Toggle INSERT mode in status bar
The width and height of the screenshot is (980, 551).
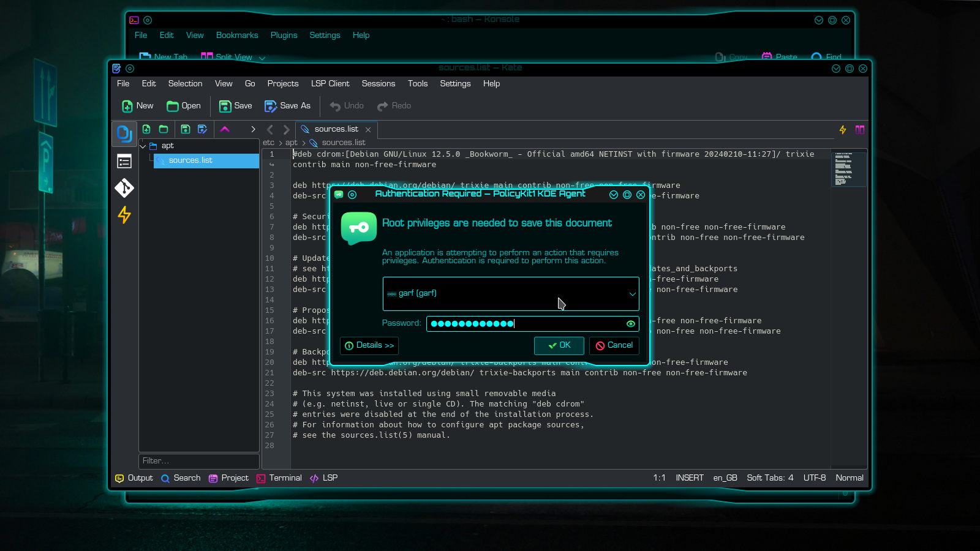point(690,478)
